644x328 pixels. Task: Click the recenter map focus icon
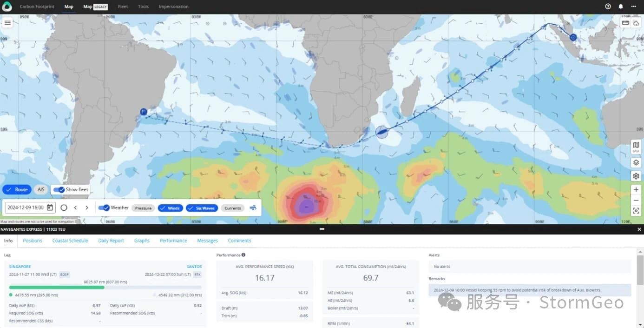pyautogui.click(x=636, y=211)
